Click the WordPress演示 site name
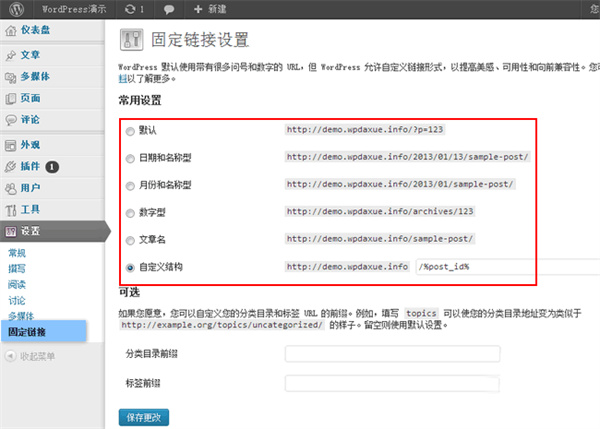 coord(74,9)
